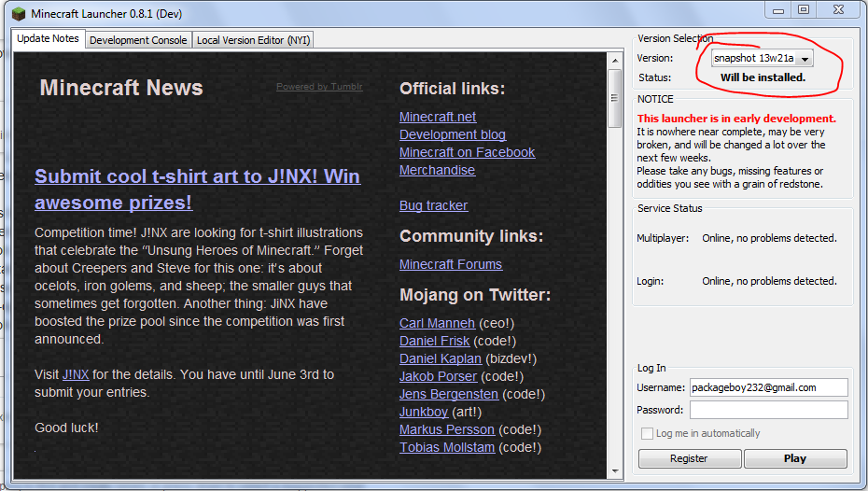Click the Community links: heading

tap(471, 236)
